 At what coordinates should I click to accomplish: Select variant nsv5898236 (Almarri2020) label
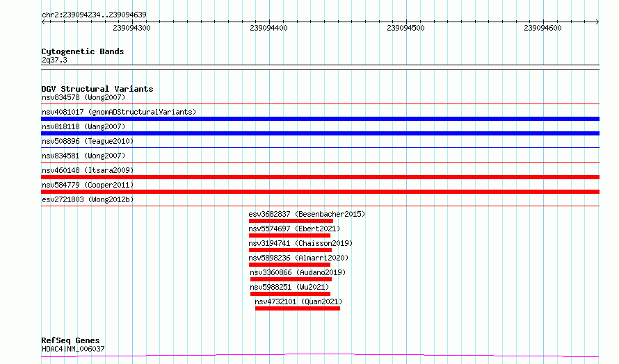tap(298, 258)
